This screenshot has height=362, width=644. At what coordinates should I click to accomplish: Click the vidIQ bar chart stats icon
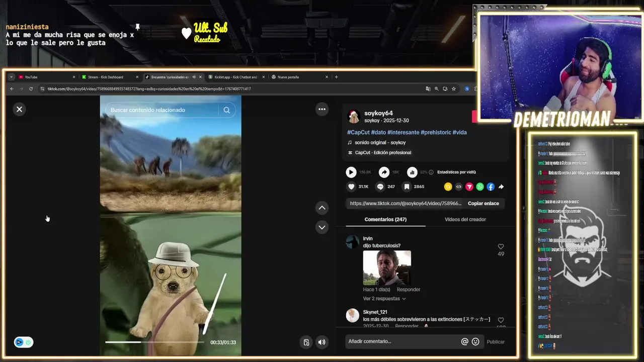[x=412, y=172]
